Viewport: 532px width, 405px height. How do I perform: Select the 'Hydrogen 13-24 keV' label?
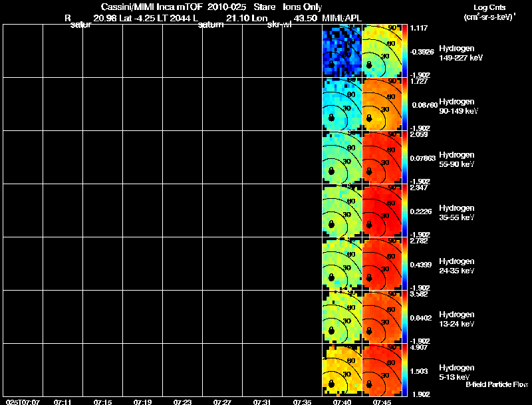[457, 319]
